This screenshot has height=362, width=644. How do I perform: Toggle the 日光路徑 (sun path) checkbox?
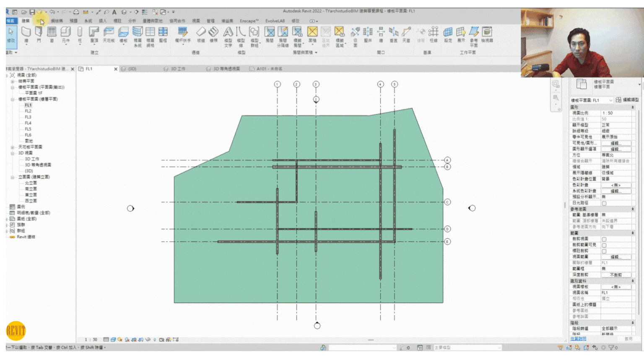click(x=604, y=203)
